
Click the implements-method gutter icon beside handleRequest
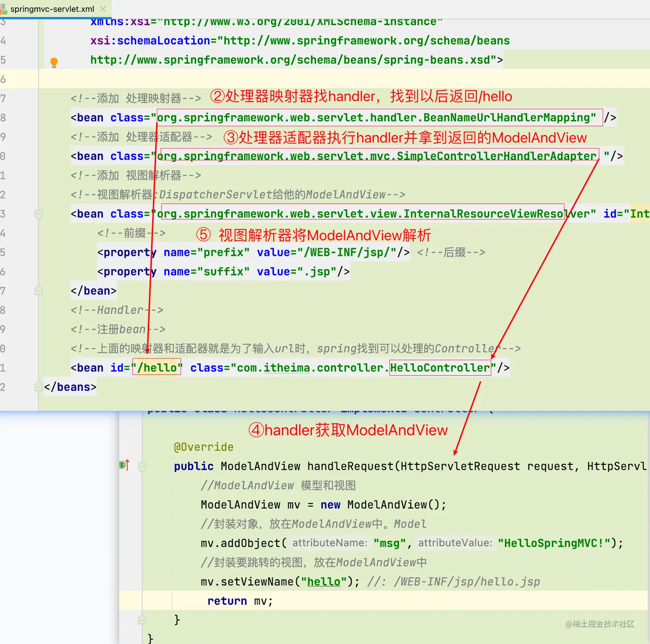124,465
